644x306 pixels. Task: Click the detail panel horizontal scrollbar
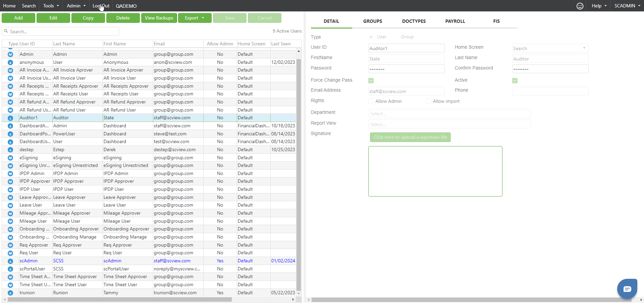(471, 300)
